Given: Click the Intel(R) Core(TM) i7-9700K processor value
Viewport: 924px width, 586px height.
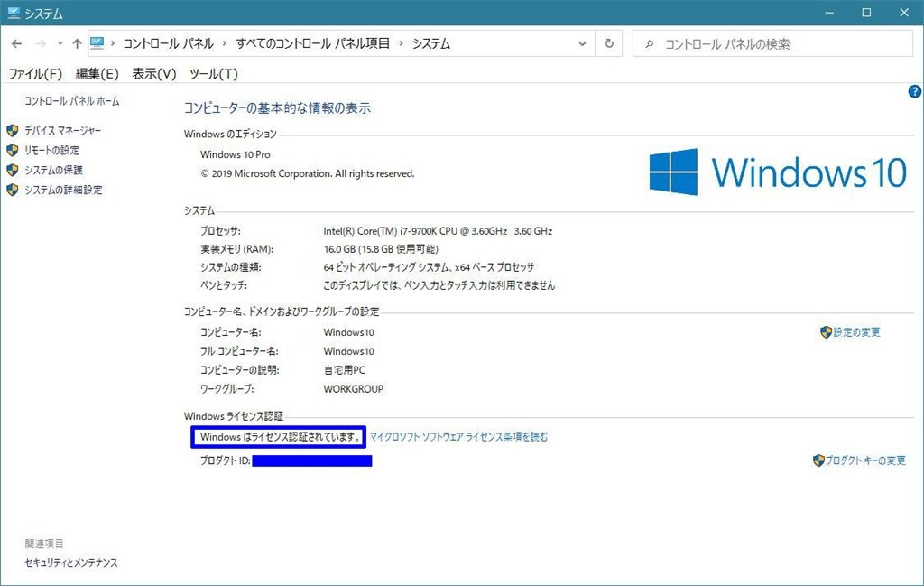Looking at the screenshot, I should tap(438, 231).
